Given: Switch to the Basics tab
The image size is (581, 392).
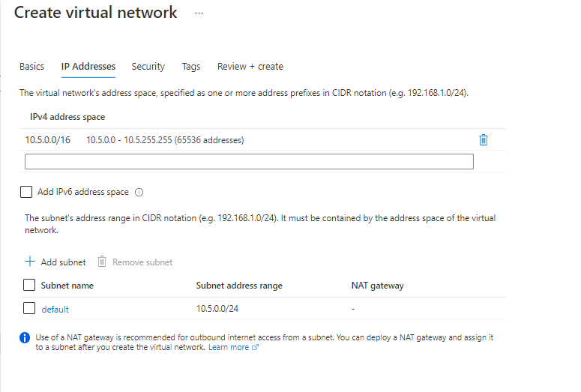Looking at the screenshot, I should click(x=31, y=67).
